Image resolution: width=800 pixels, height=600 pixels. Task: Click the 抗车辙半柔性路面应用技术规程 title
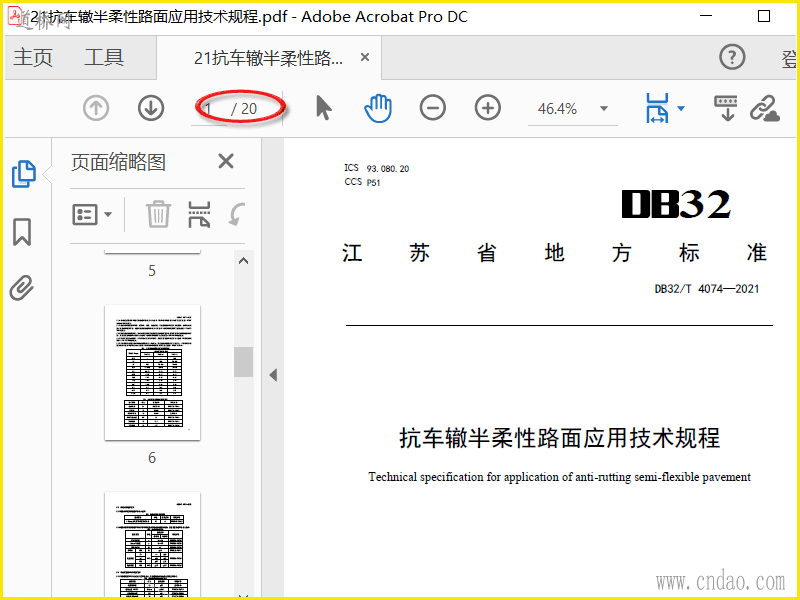559,438
